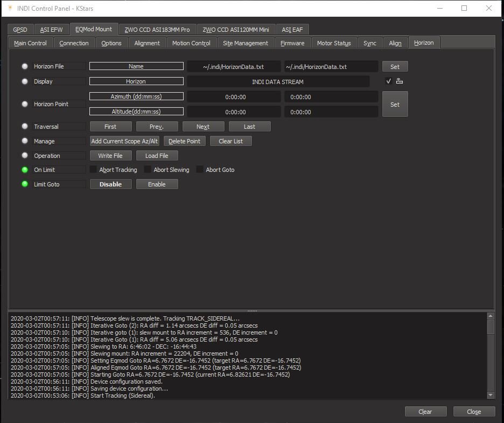Open the Connection tab

click(x=74, y=43)
